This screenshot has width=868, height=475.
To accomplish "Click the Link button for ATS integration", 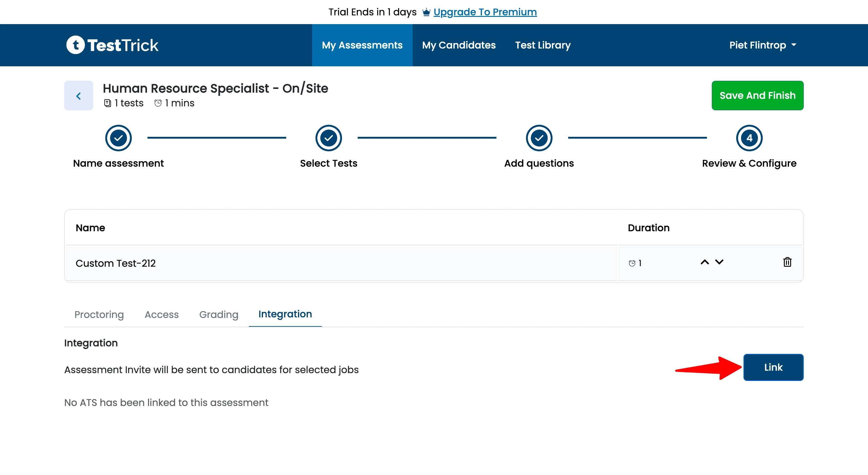I will tap(773, 367).
